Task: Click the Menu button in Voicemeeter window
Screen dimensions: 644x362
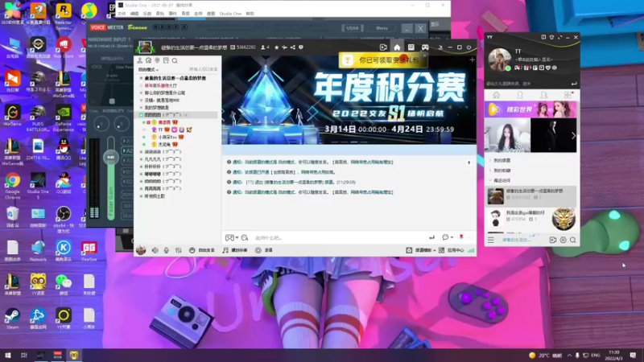Action: click(x=382, y=28)
